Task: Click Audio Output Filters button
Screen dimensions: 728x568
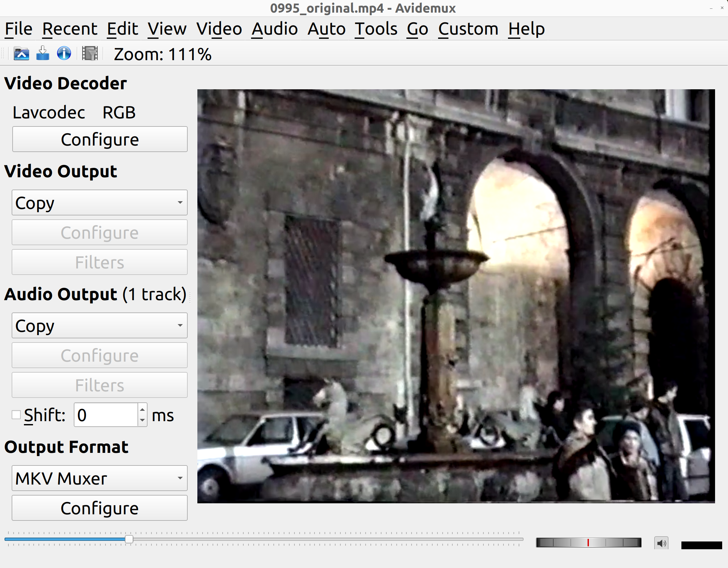Action: (100, 385)
